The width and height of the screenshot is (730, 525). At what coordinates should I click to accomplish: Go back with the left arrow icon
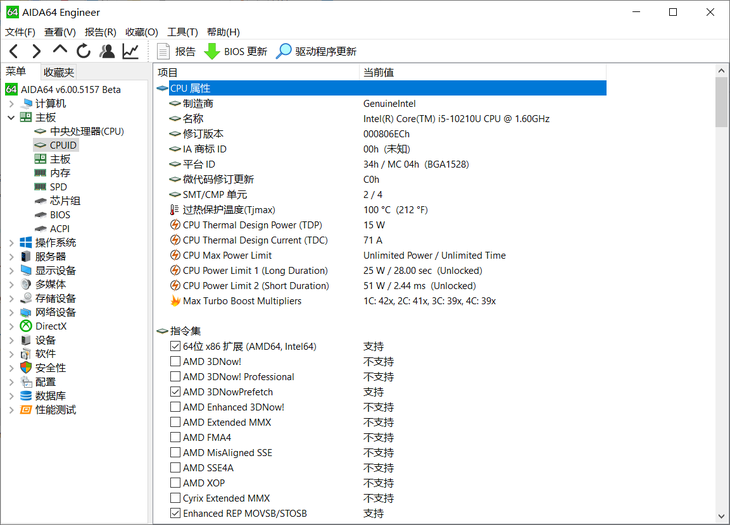coord(14,51)
